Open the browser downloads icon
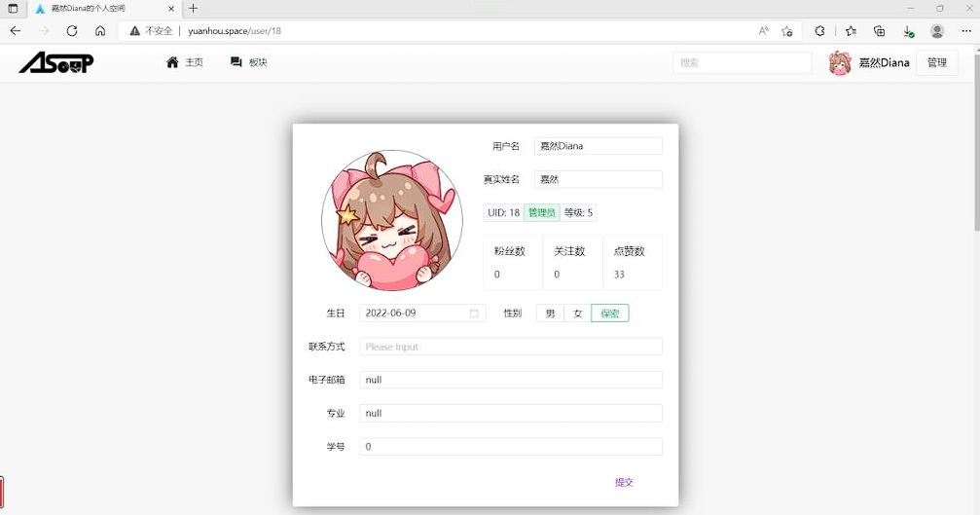The image size is (980, 515). coord(908,31)
